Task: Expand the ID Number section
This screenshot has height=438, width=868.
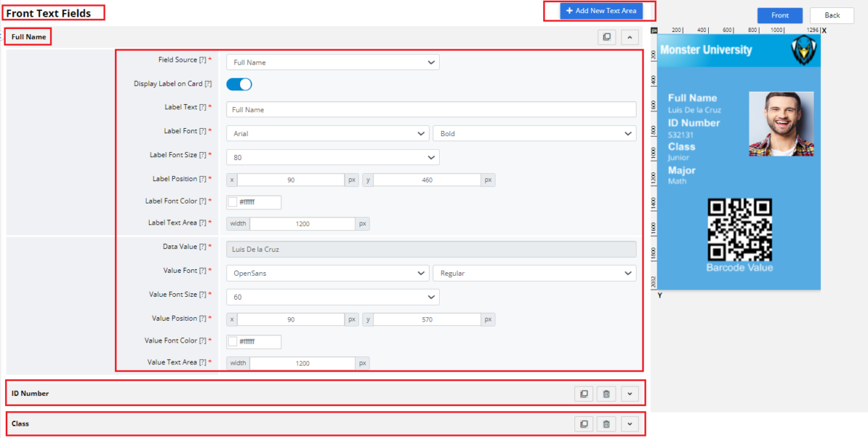Action: coord(629,393)
